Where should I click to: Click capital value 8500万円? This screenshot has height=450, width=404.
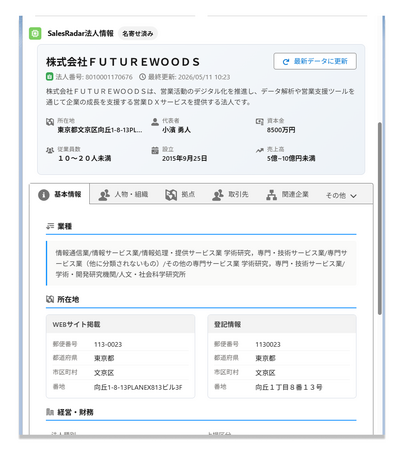(x=281, y=130)
